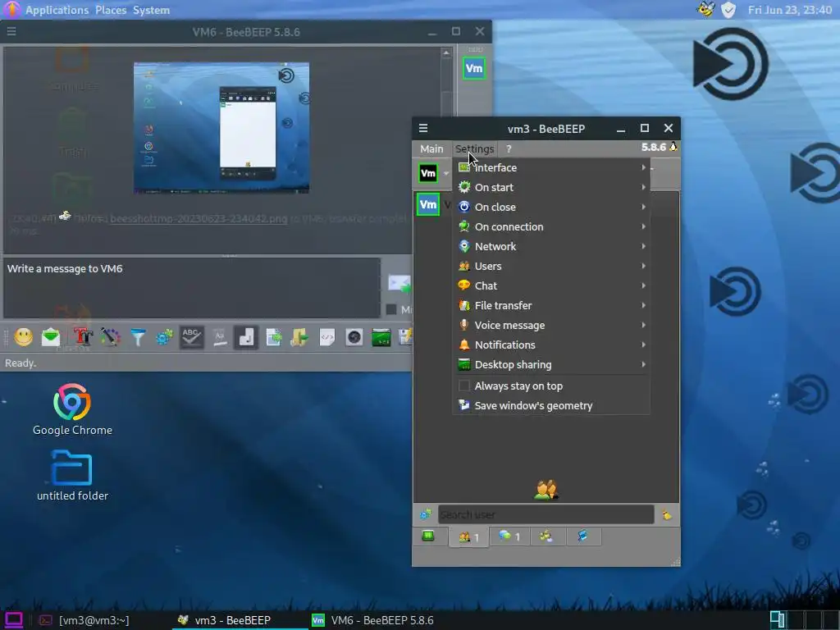
Task: Click the blue funnel filter icon
Action: click(138, 337)
